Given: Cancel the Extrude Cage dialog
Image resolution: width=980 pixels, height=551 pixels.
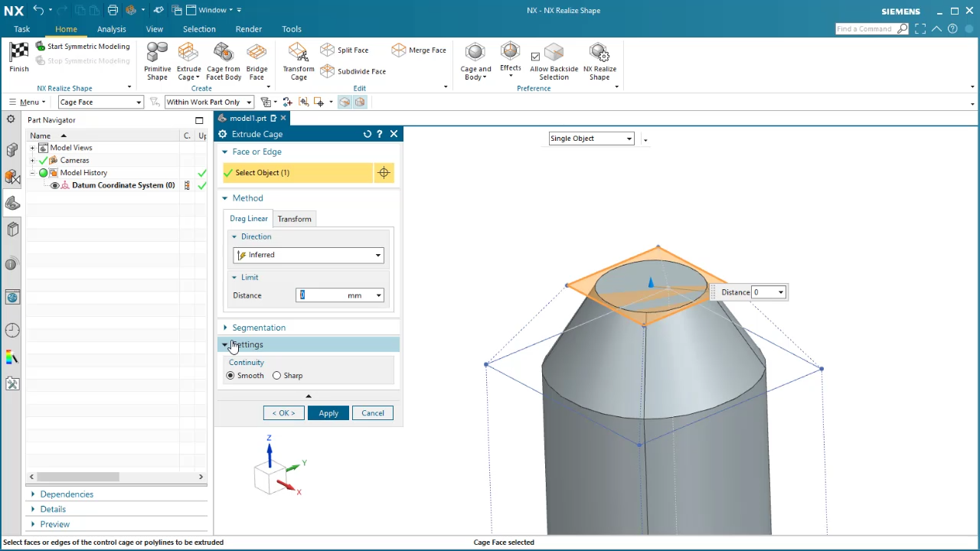Looking at the screenshot, I should (x=372, y=412).
